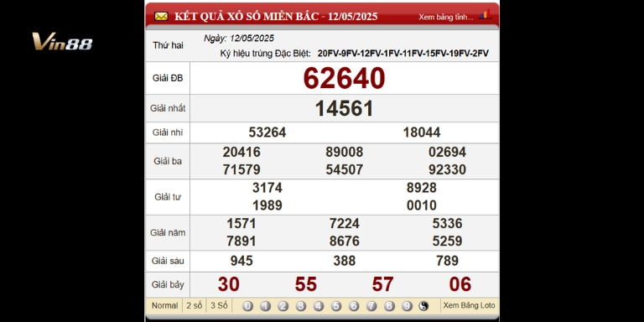Click the Giải ba row label

(x=168, y=161)
